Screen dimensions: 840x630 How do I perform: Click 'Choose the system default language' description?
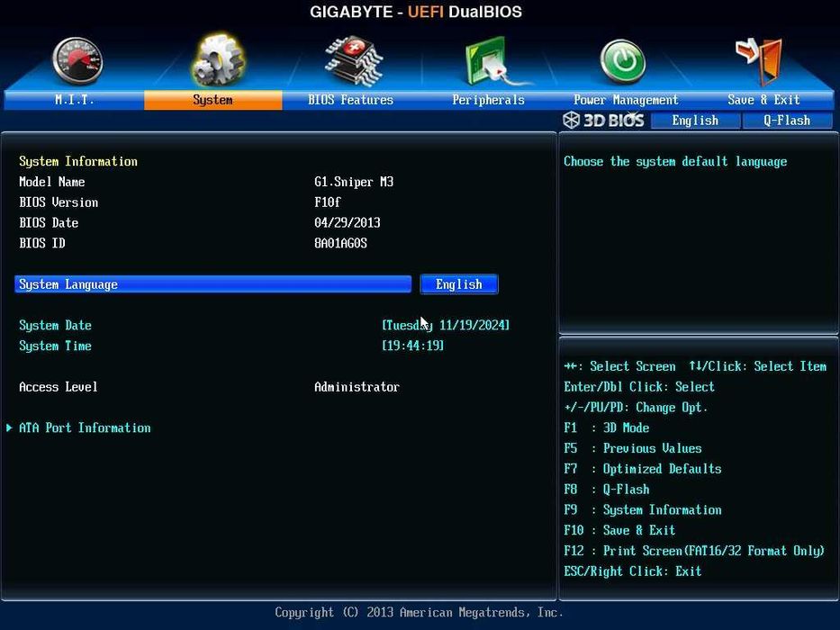[x=675, y=162]
